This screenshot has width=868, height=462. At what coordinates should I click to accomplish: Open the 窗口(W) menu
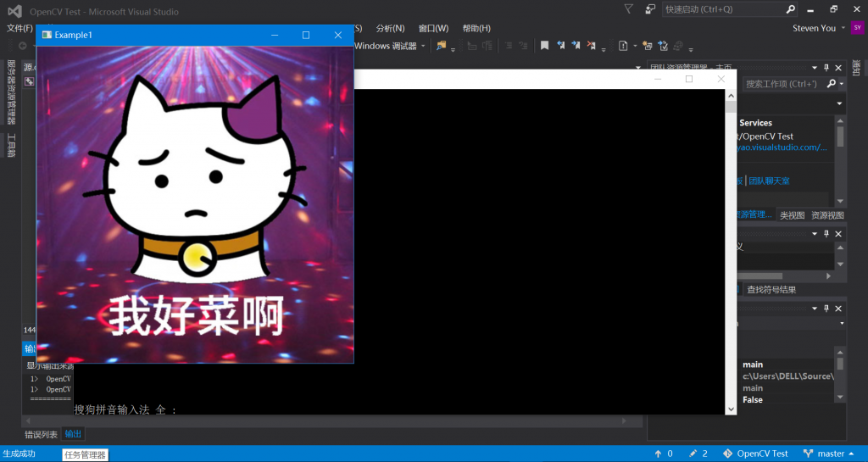(x=433, y=28)
